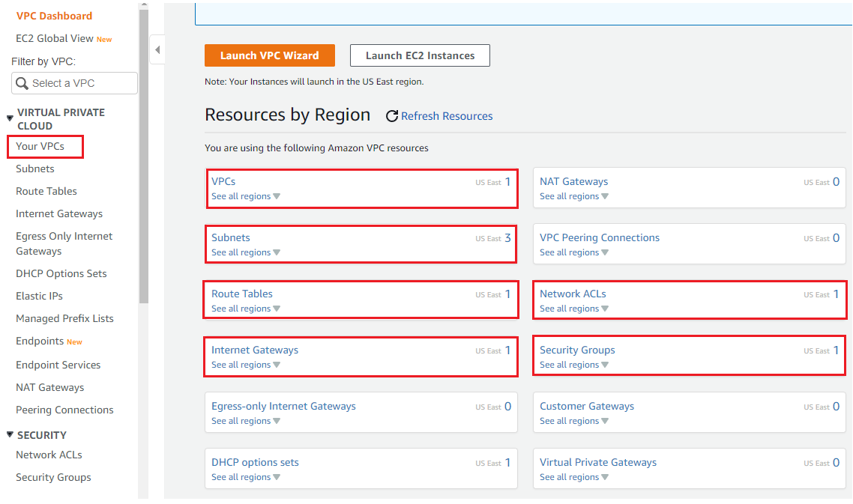Click the Network ACLs card US East count
The height and width of the screenshot is (504, 853).
click(837, 294)
